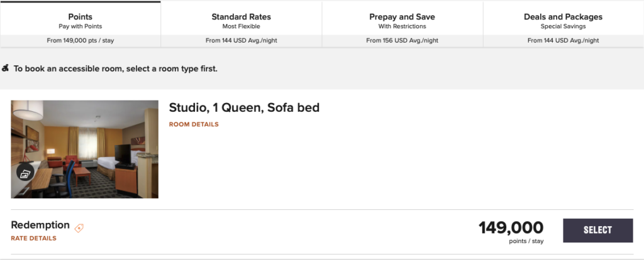Click the wheelchair accessibility icon
Image resolution: width=644 pixels, height=260 pixels.
(x=6, y=68)
